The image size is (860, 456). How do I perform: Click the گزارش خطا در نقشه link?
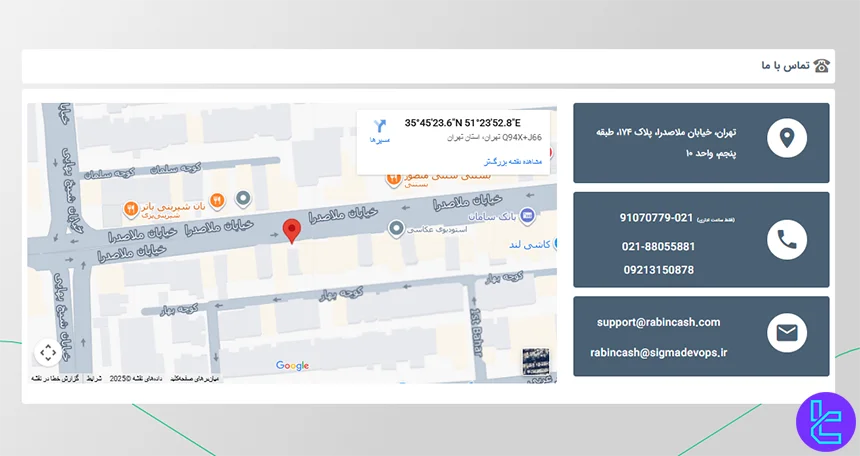pyautogui.click(x=55, y=379)
